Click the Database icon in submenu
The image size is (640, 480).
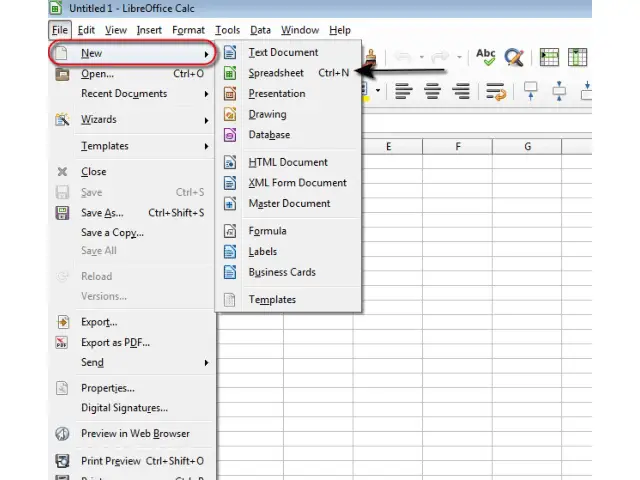230,135
